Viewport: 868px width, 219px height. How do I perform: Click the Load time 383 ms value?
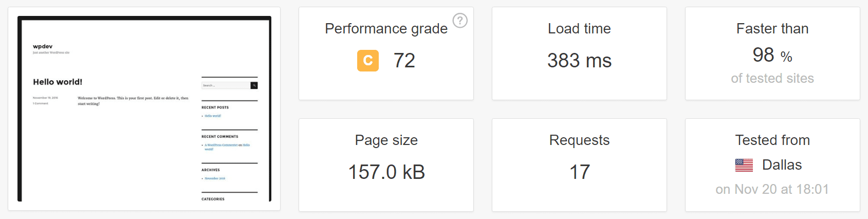coord(579,61)
